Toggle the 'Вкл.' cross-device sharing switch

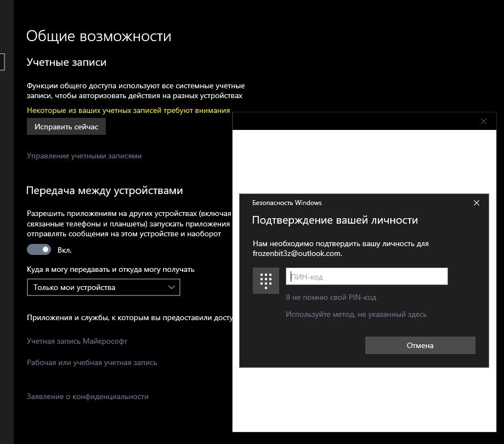pyautogui.click(x=39, y=249)
